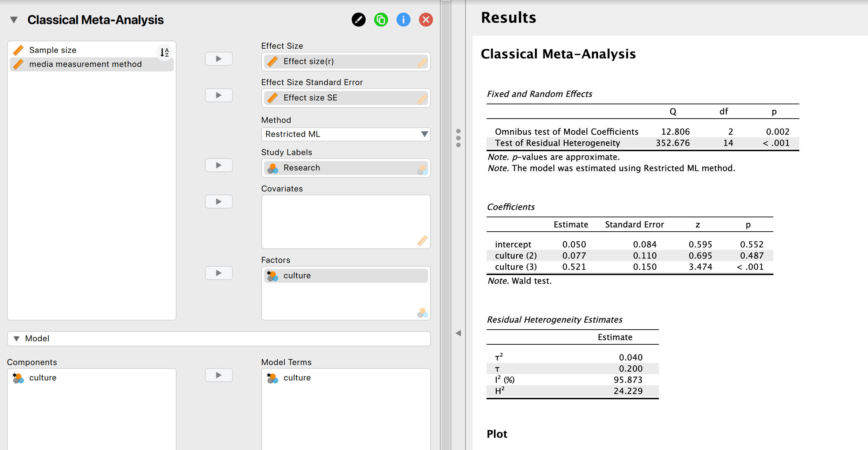The height and width of the screenshot is (450, 868).
Task: Click the Plot section heading
Action: 497,434
